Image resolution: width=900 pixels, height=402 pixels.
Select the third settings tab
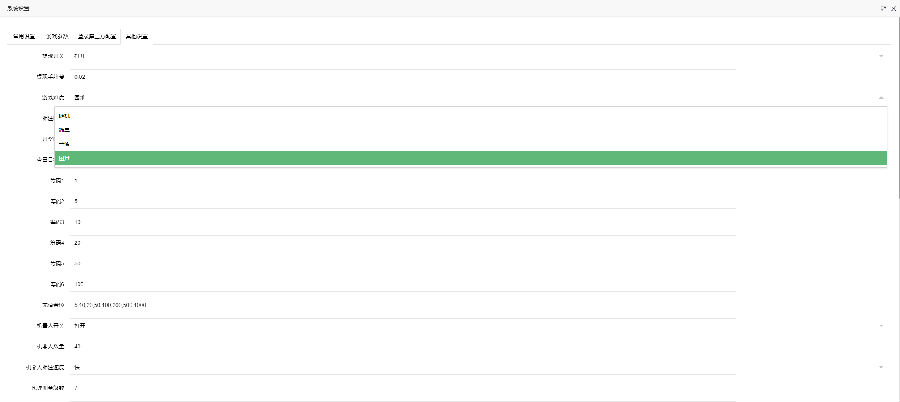[99, 36]
